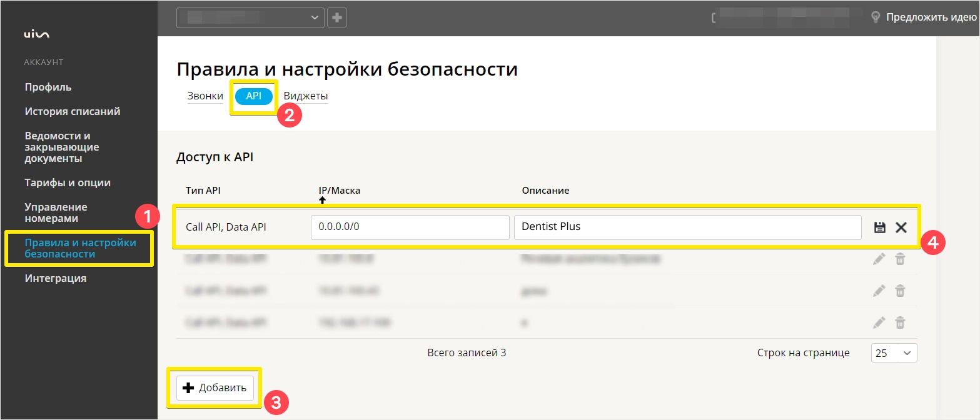This screenshot has width=980, height=420.
Task: Click the Предложить идею link
Action: click(x=931, y=17)
